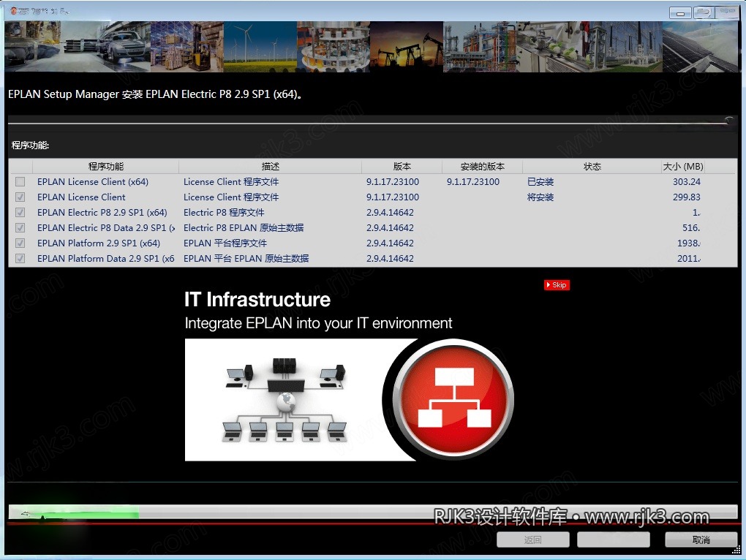The width and height of the screenshot is (746, 560).
Task: Click EPLAN 平台程序文件 description
Action: point(225,243)
